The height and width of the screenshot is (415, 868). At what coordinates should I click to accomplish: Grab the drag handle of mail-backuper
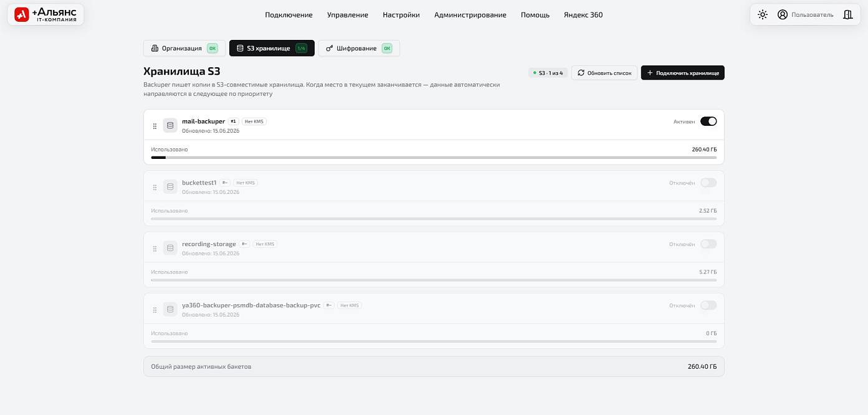155,126
